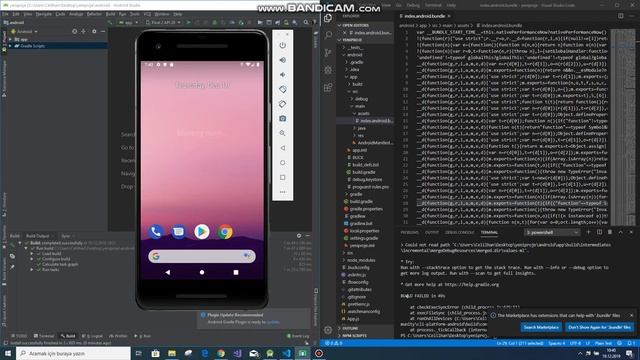Open VS Code Explorer activity icon
640x360 pixels.
point(328,18)
